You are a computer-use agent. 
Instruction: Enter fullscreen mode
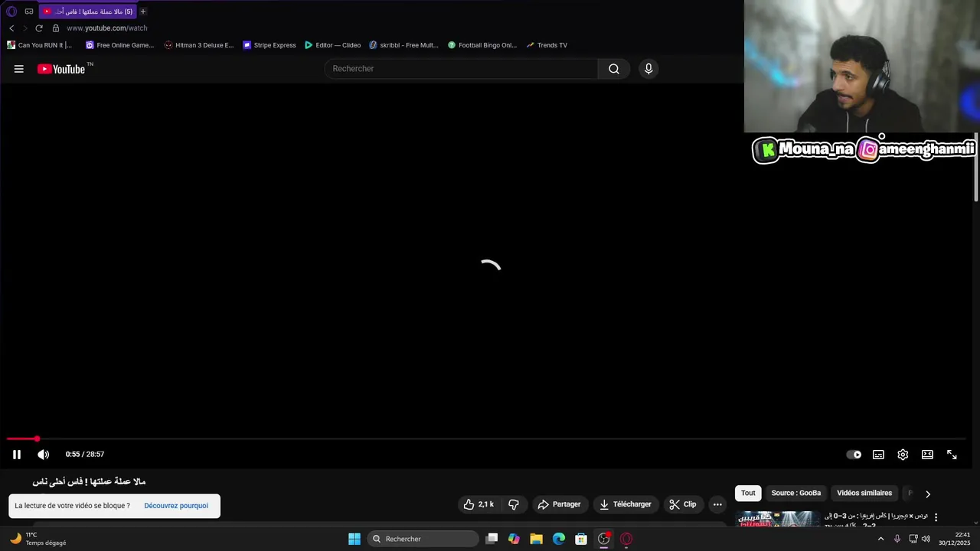pos(952,455)
